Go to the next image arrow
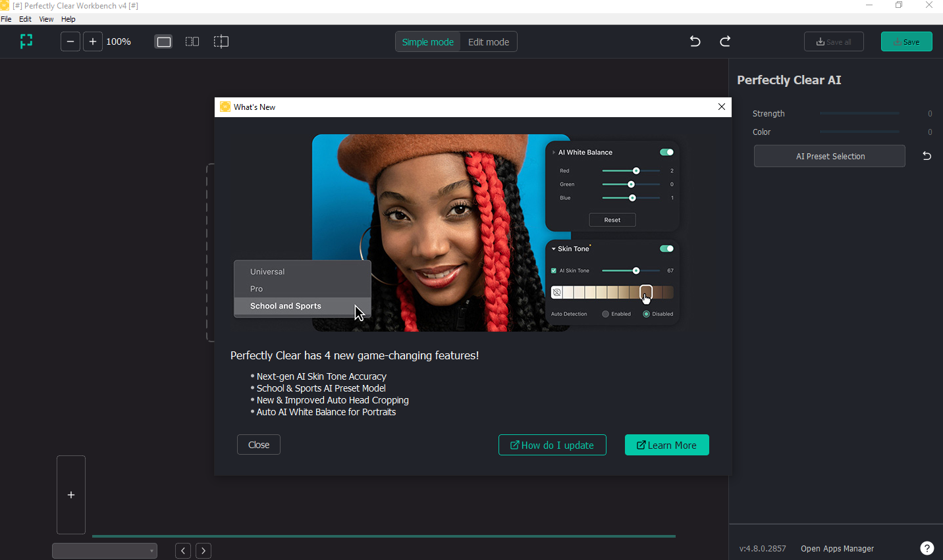This screenshot has height=560, width=943. pos(203,551)
